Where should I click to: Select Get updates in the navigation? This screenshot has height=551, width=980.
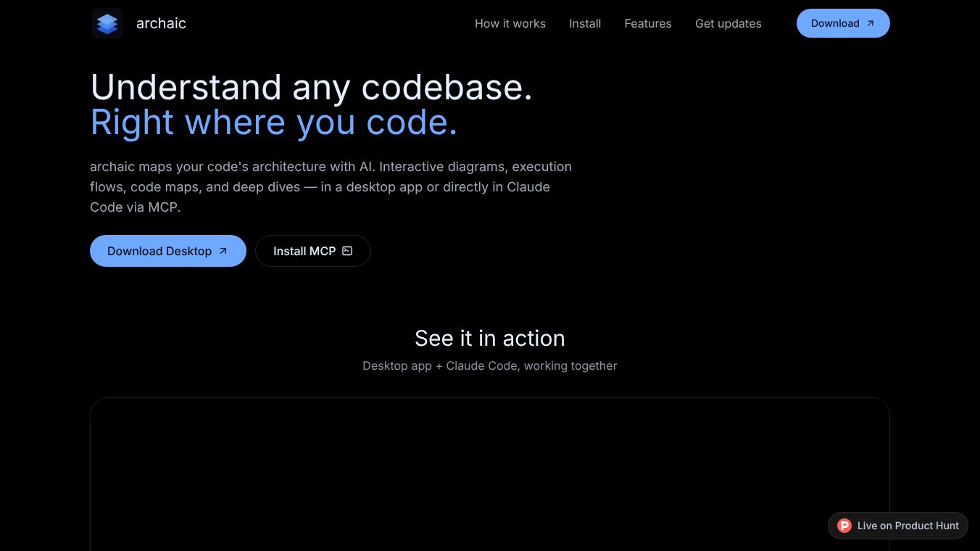[728, 23]
